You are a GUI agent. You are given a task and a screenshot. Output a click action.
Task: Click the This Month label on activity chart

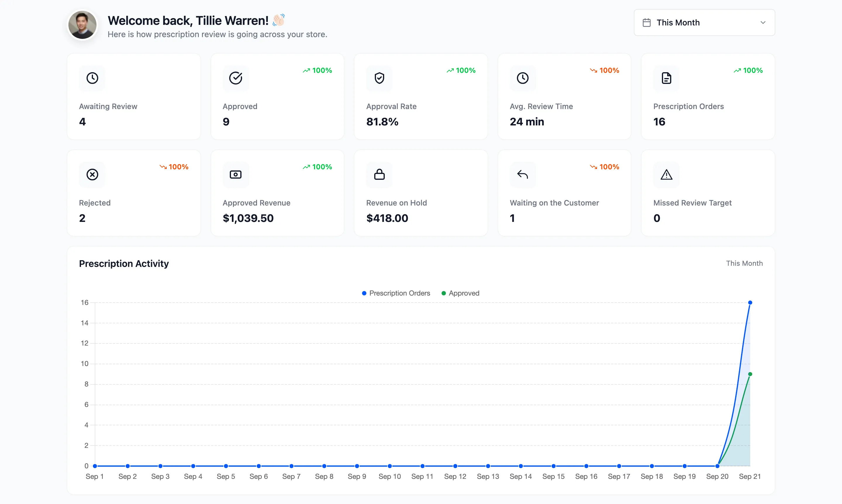coord(744,263)
